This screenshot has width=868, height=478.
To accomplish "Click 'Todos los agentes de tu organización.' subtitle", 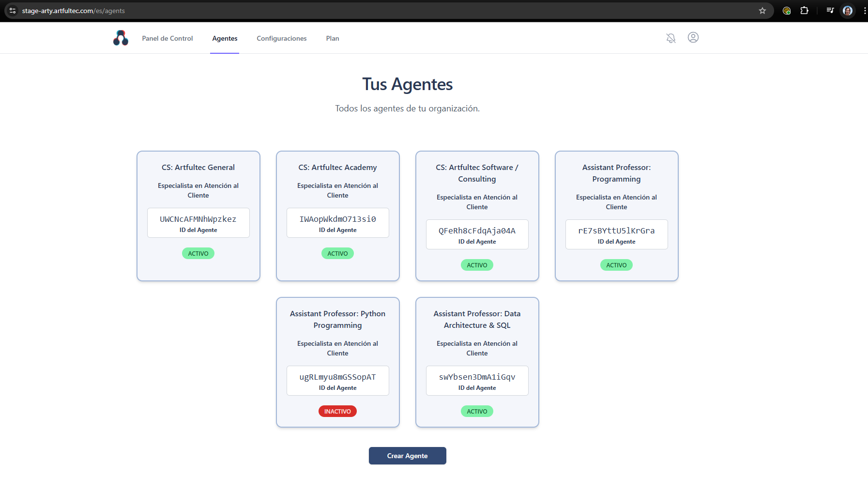I will click(x=408, y=108).
